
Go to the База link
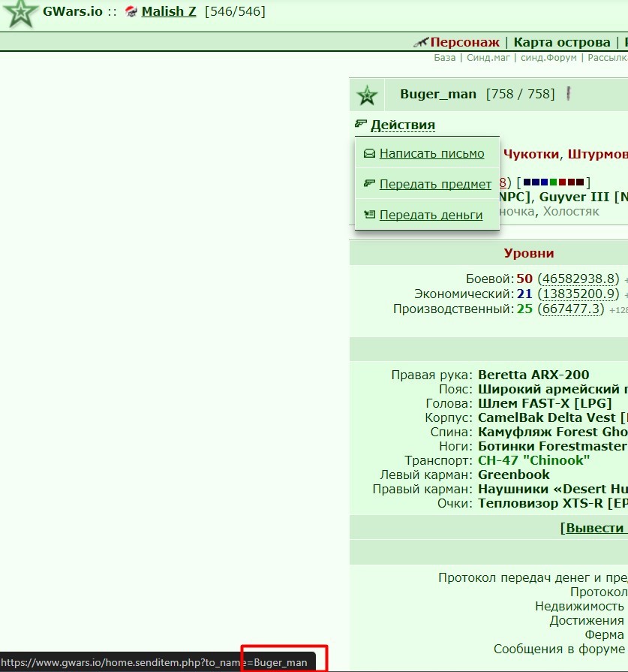click(445, 57)
